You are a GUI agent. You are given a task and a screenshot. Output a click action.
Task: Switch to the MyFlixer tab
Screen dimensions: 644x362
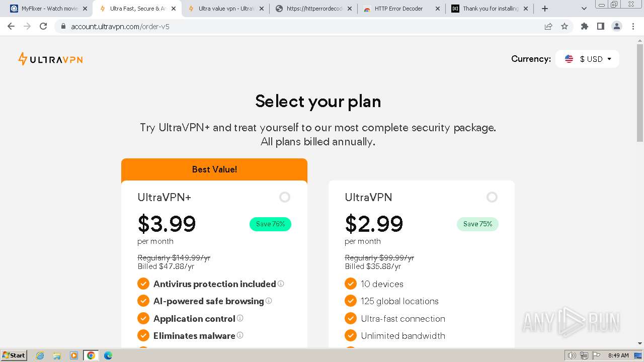click(x=49, y=9)
